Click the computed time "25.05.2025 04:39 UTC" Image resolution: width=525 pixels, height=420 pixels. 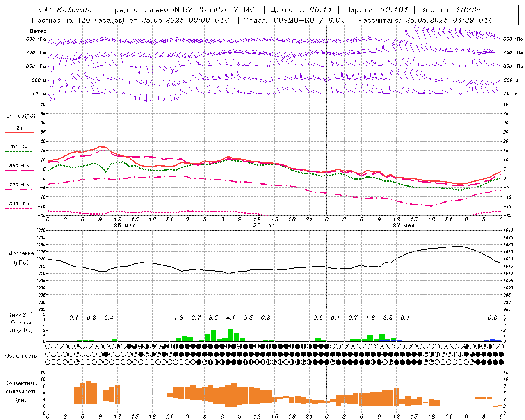449,20
